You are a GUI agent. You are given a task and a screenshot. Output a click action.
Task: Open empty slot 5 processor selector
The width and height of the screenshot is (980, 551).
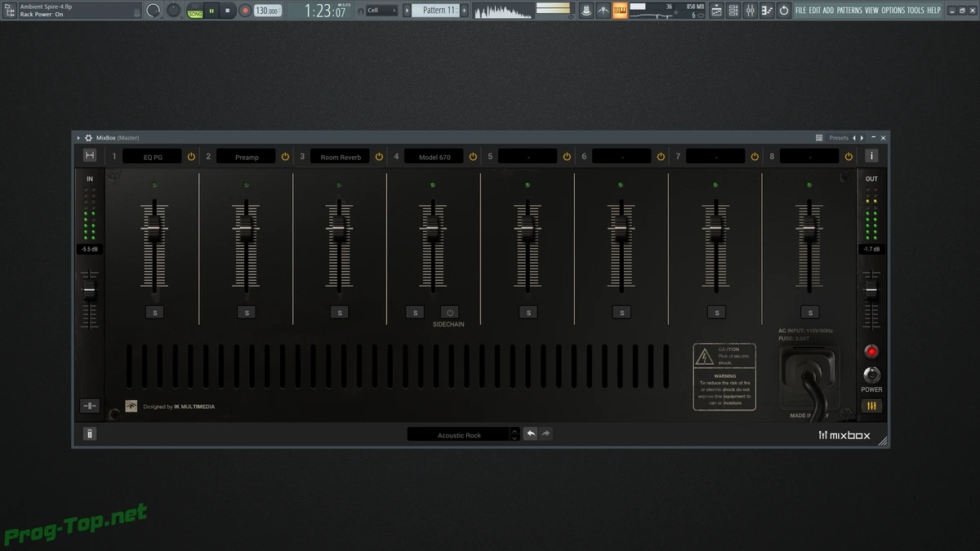pos(528,156)
